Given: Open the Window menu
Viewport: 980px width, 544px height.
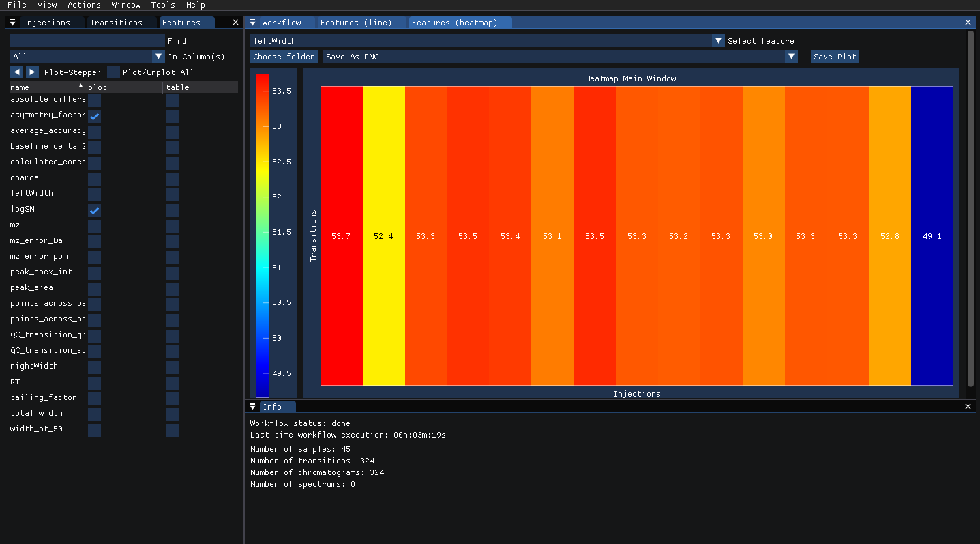Looking at the screenshot, I should (126, 5).
